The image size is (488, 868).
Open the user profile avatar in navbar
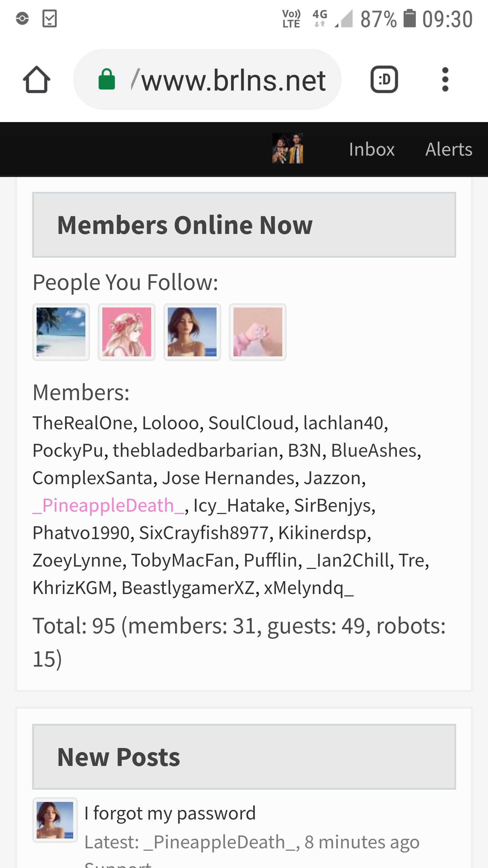tap(288, 148)
